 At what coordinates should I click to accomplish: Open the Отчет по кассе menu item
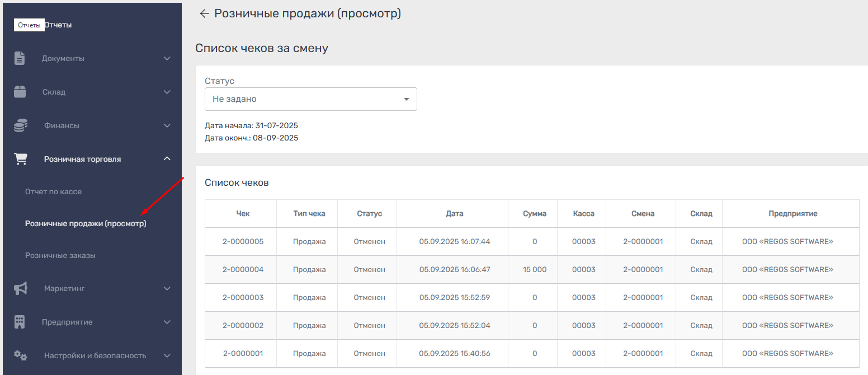[53, 191]
